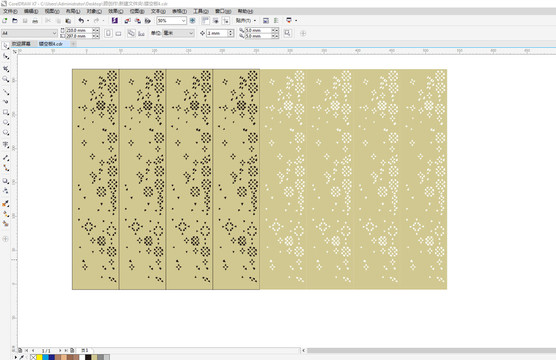
Task: Open the File menu
Action: pyautogui.click(x=10, y=11)
